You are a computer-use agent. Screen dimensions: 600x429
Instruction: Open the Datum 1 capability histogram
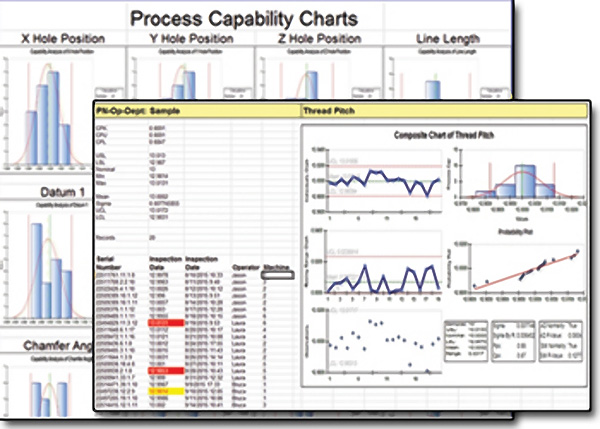click(47, 264)
